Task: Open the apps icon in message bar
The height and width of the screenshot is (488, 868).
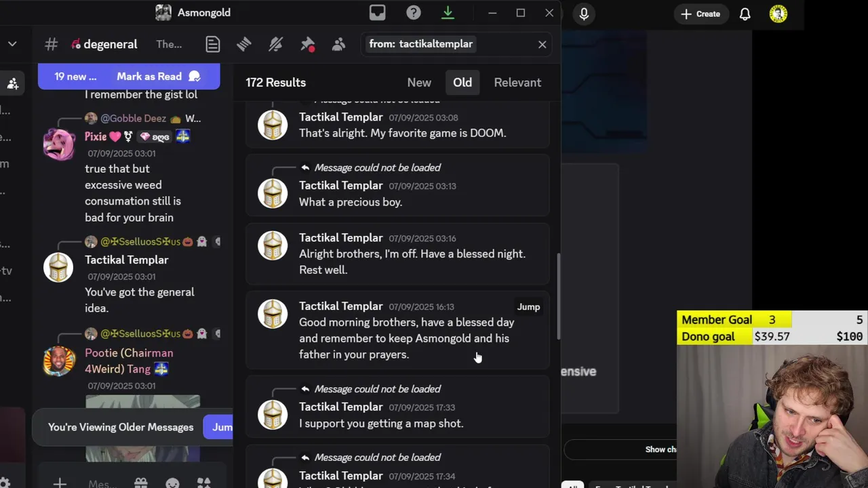Action: (203, 483)
